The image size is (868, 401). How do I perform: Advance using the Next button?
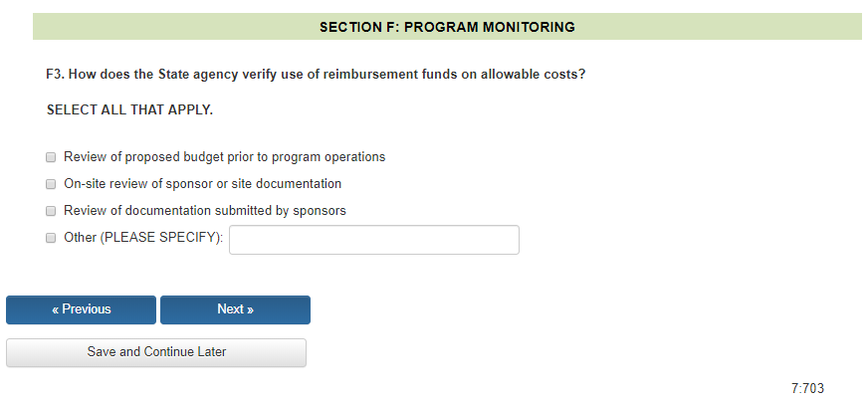235,309
